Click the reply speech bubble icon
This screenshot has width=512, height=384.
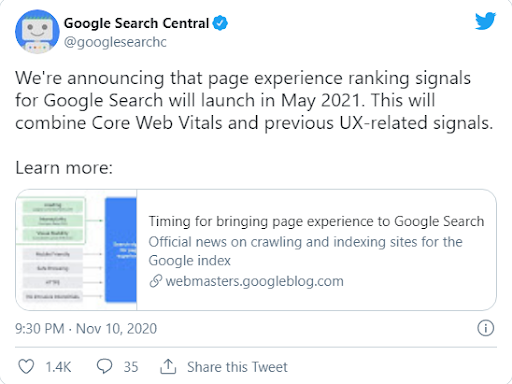[104, 366]
